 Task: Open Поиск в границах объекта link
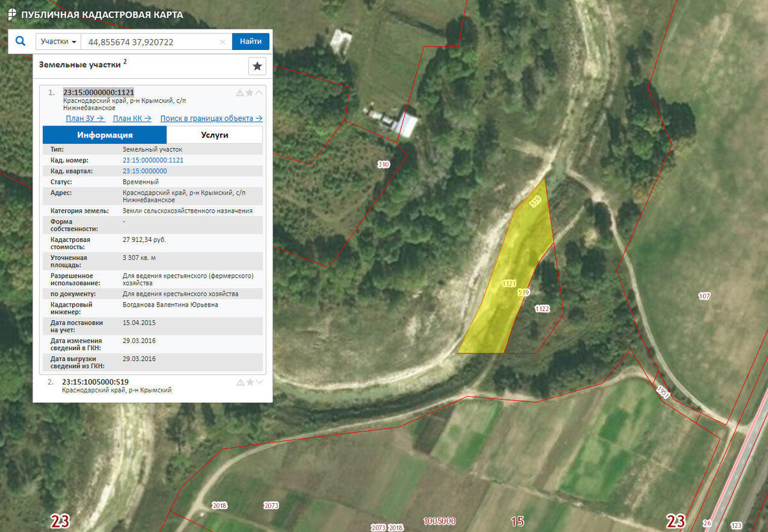point(211,118)
